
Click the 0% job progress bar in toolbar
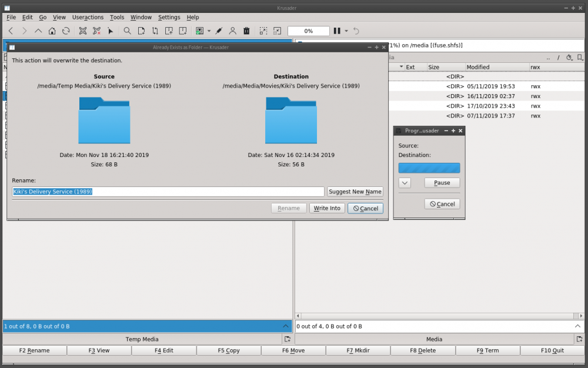[308, 31]
